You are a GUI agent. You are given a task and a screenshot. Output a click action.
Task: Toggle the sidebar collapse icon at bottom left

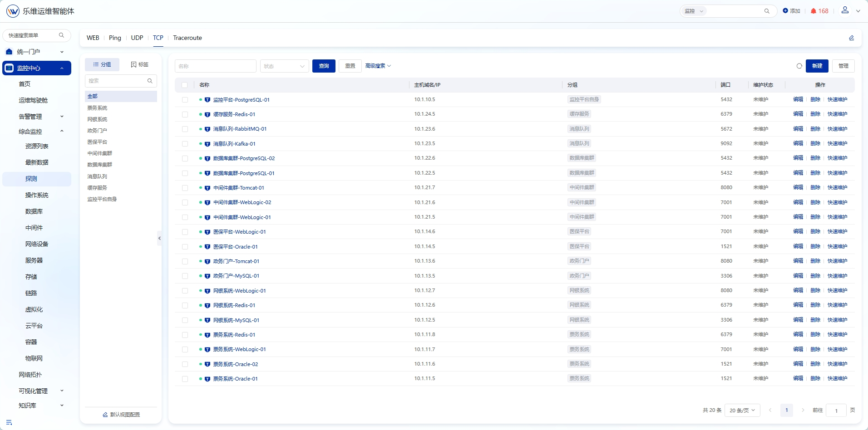coord(9,422)
